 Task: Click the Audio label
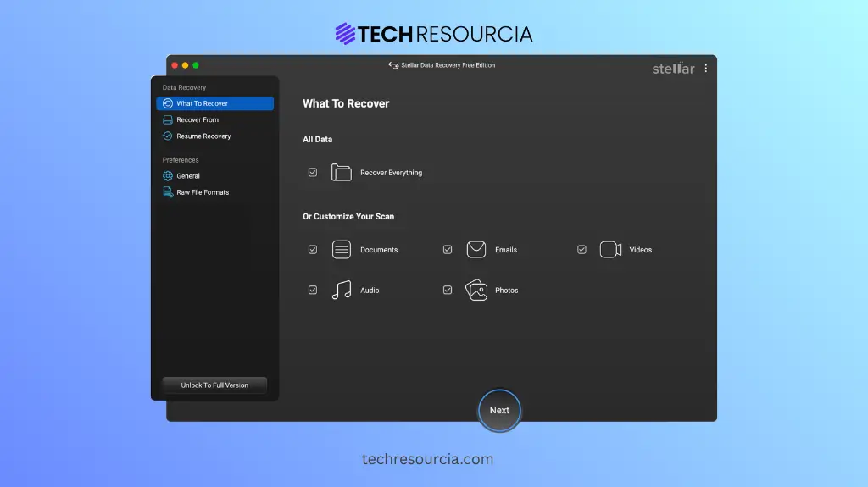pos(370,290)
